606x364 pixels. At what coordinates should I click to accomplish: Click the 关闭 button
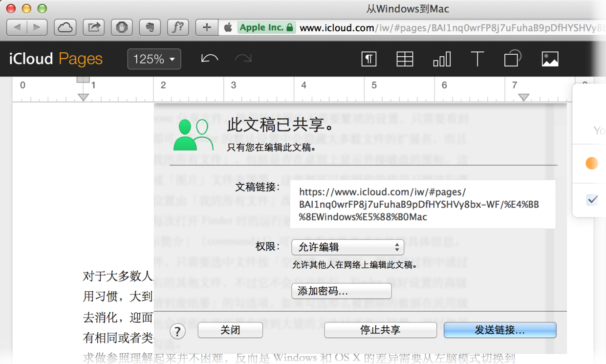pos(230,330)
